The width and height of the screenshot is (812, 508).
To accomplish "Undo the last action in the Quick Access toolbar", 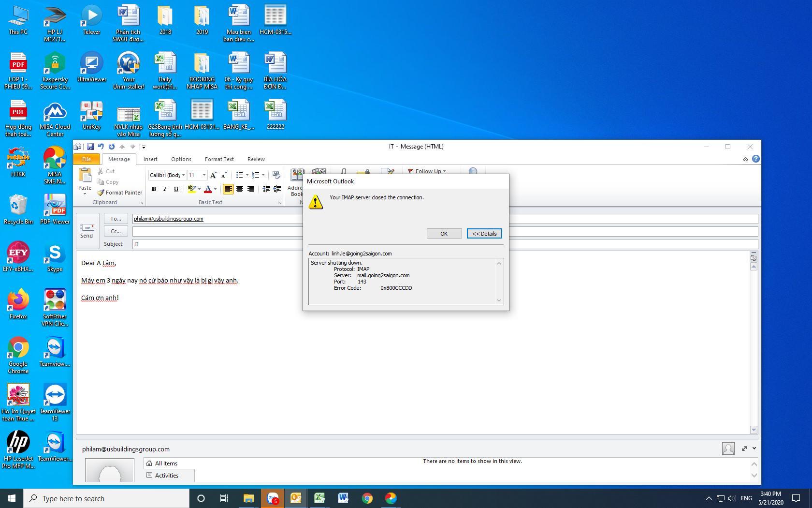I will tap(101, 147).
